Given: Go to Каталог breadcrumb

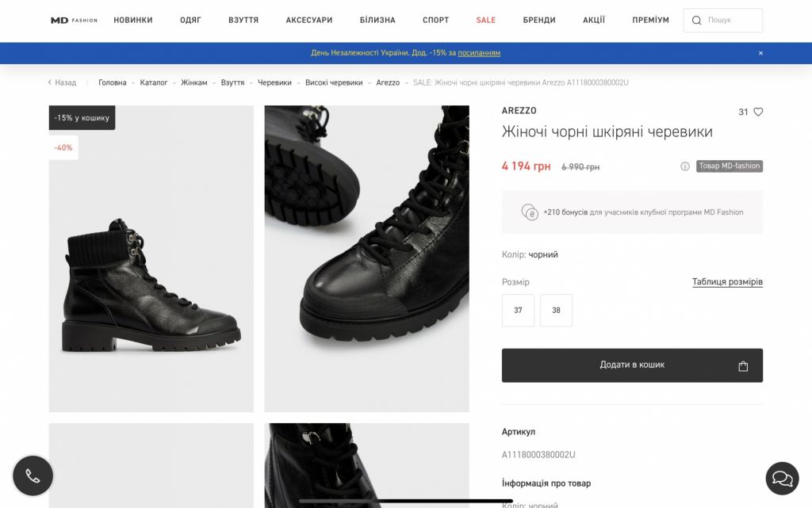Looking at the screenshot, I should (154, 82).
